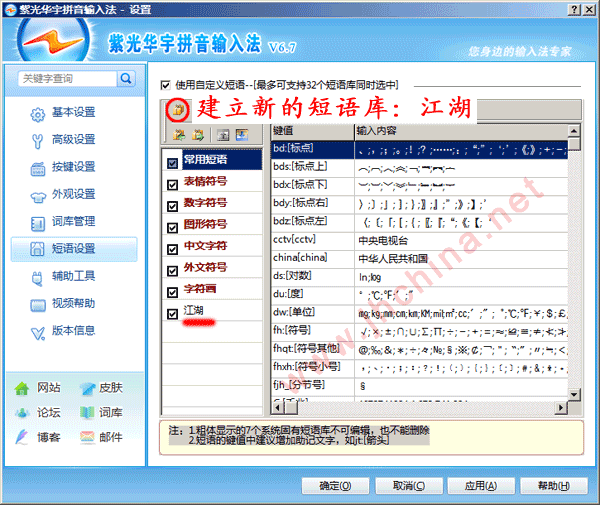Click the horizontal scrollbar thumb
This screenshot has width=600, height=505.
291,408
